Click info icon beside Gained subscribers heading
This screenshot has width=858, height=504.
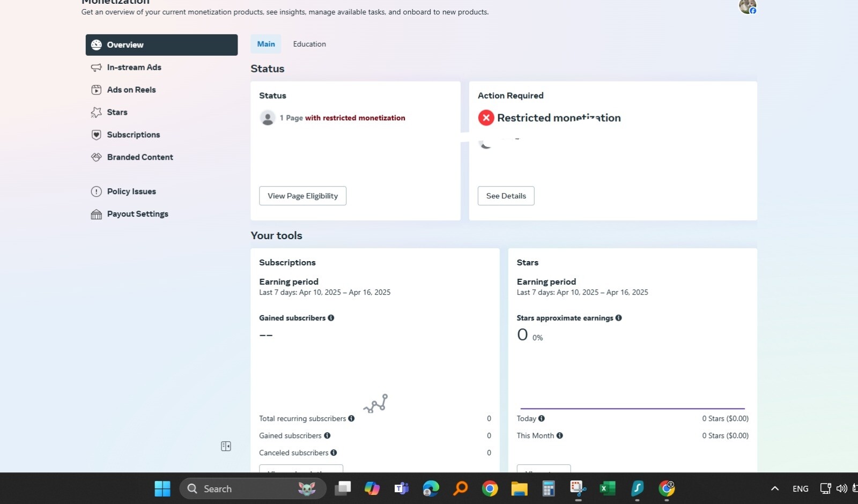[331, 318]
